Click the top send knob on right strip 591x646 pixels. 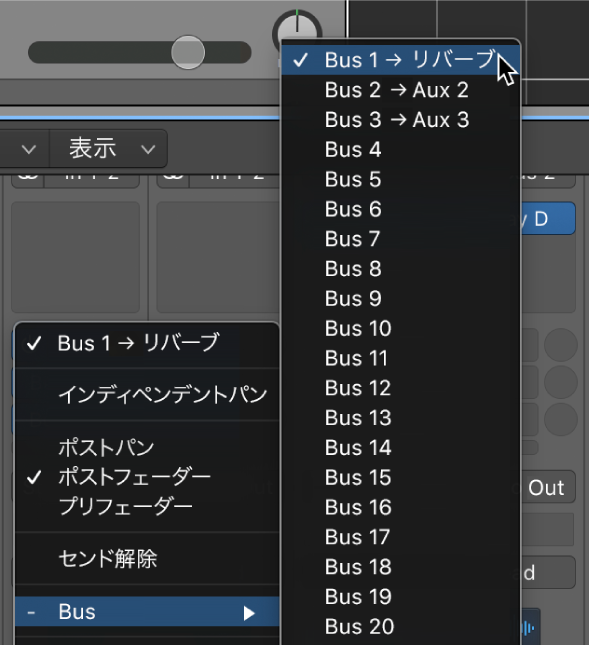(561, 345)
